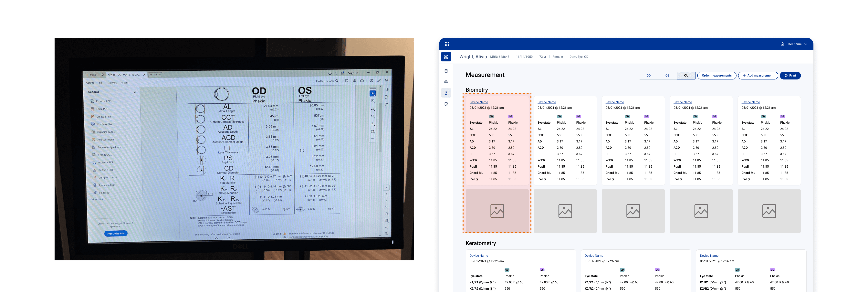Click the patients group icon
This screenshot has height=292, width=868.
pos(446,57)
